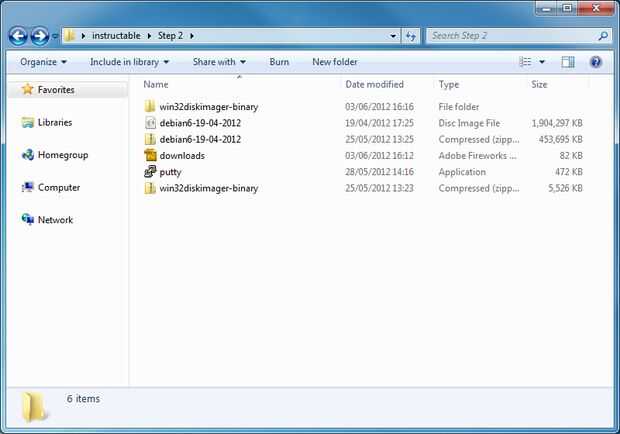The width and height of the screenshot is (620, 434).
Task: Open the Help icon
Action: (595, 62)
